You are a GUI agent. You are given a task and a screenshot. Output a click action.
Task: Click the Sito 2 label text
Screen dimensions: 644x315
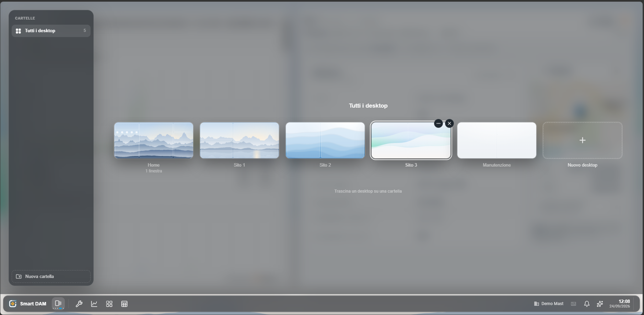(325, 165)
